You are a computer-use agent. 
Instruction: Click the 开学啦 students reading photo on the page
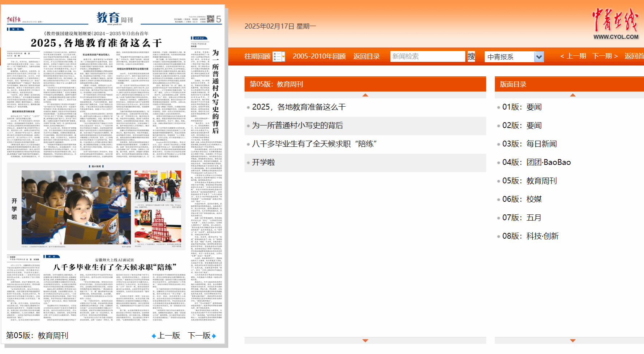coord(76,207)
